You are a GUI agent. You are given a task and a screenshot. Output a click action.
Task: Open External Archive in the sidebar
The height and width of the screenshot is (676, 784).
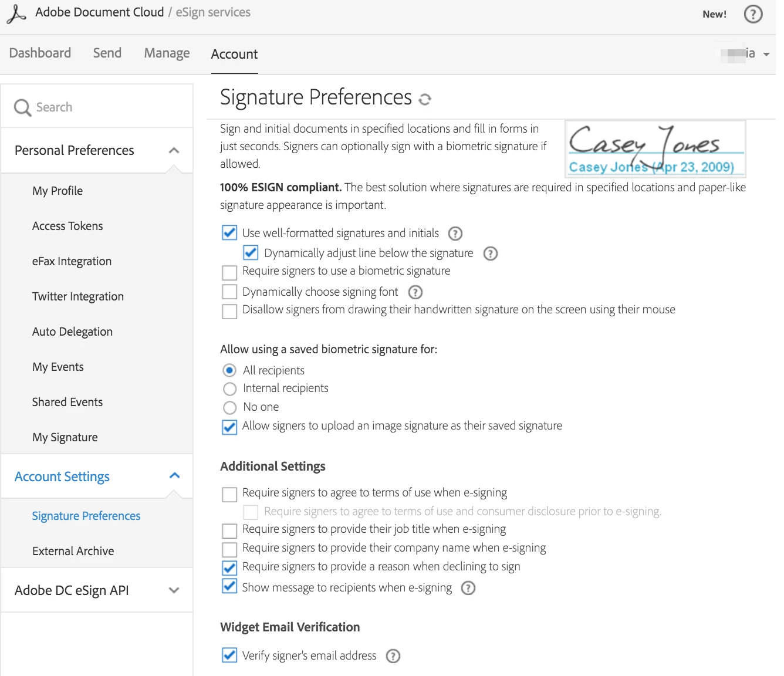[x=73, y=551]
